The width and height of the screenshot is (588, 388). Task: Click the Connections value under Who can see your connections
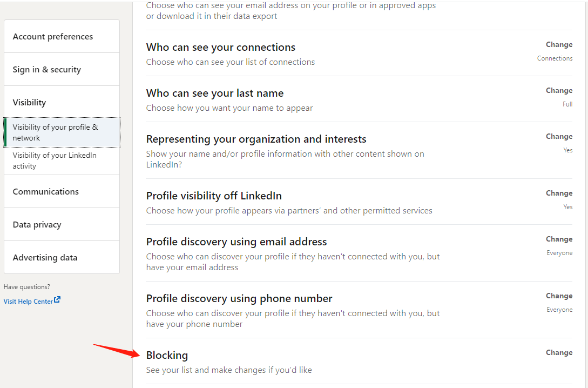(555, 58)
